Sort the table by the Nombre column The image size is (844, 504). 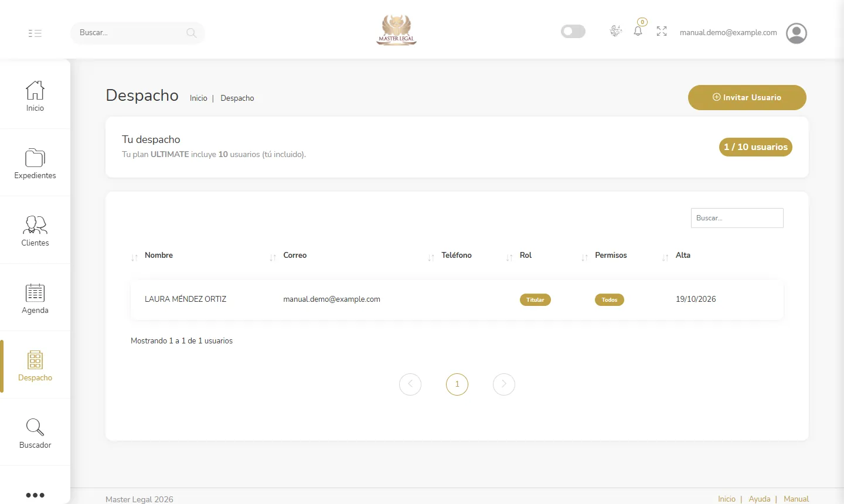(159, 256)
